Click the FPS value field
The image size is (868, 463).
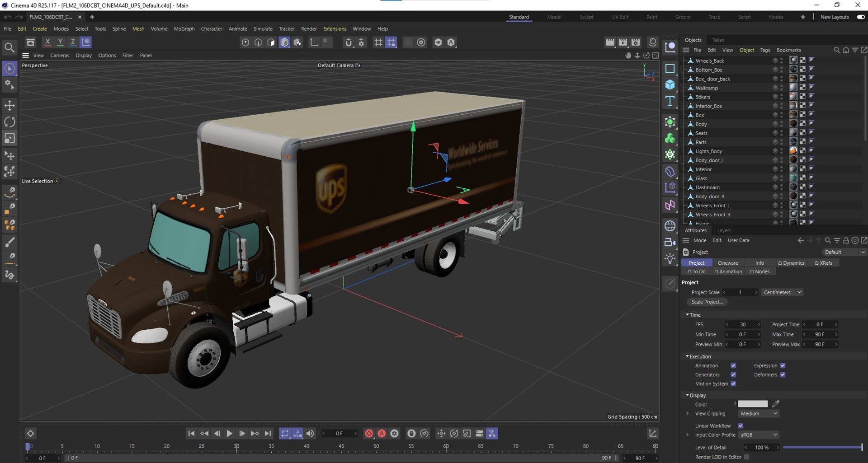pyautogui.click(x=743, y=325)
